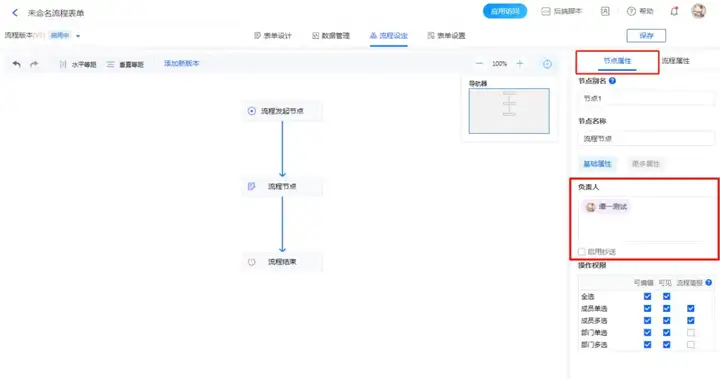Image resolution: width=720 pixels, height=379 pixels.
Task: Expand the 流程版本 version dropdown arrow
Action: 78,36
